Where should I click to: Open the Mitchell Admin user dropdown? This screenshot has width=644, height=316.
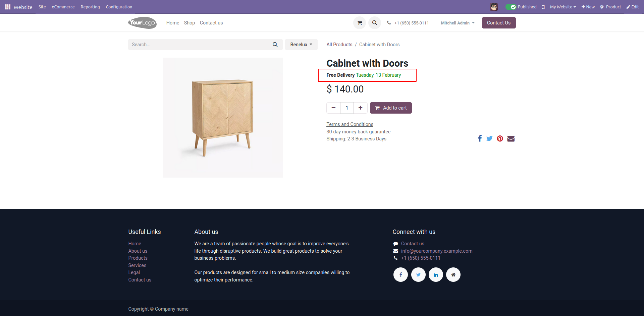458,23
